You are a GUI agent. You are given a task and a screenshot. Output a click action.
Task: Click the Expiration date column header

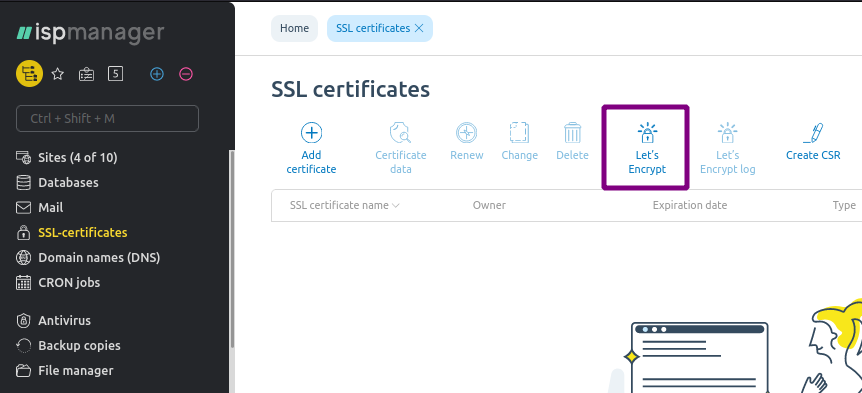[690, 205]
